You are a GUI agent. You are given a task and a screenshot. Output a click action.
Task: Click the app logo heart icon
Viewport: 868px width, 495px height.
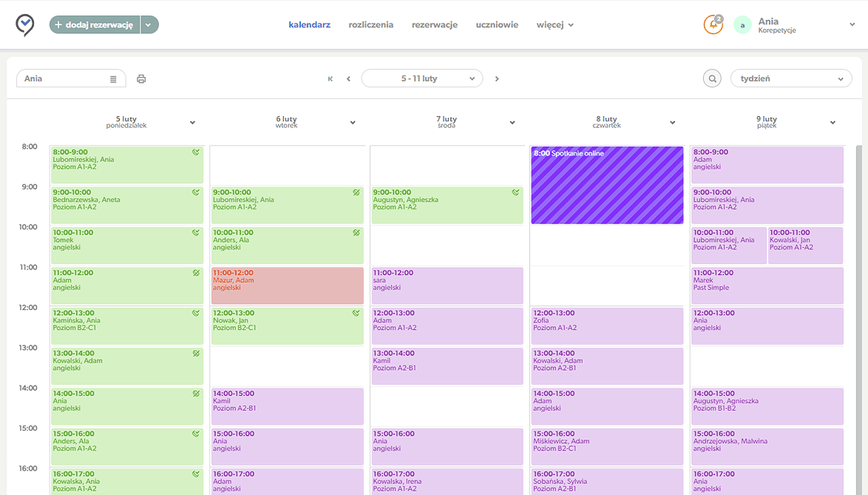click(x=24, y=24)
